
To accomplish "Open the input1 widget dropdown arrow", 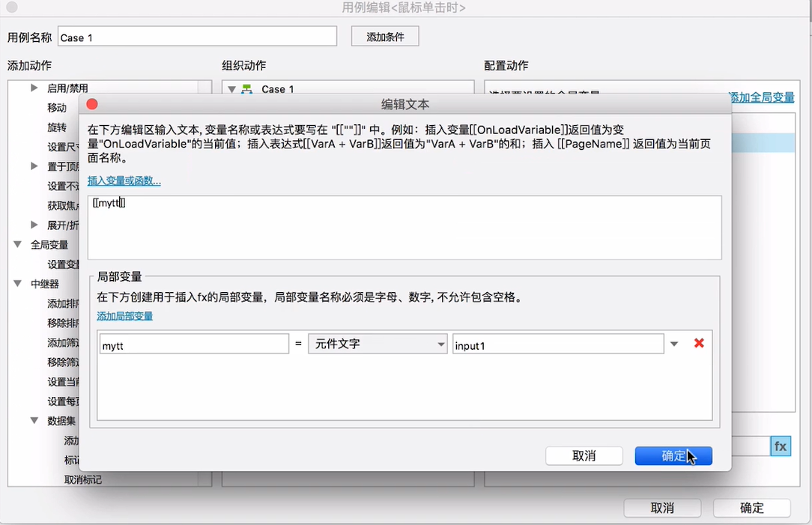I will pyautogui.click(x=674, y=344).
